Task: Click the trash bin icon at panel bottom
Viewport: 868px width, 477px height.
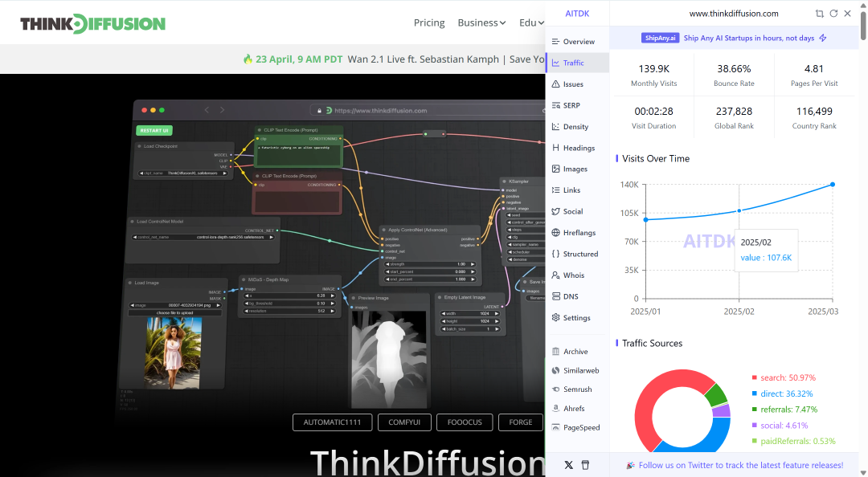Action: [585, 465]
